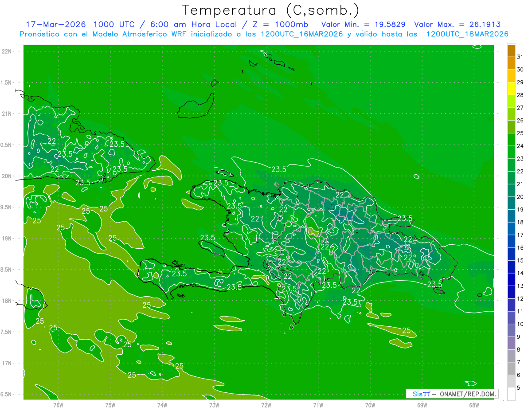Click the yellow swatch between 28 and 29
The width and height of the screenshot is (532, 411).
pos(511,89)
